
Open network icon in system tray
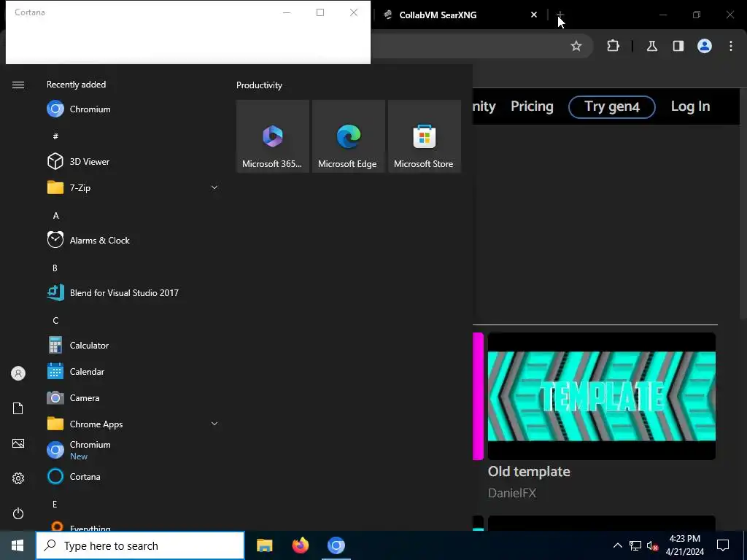tap(635, 545)
